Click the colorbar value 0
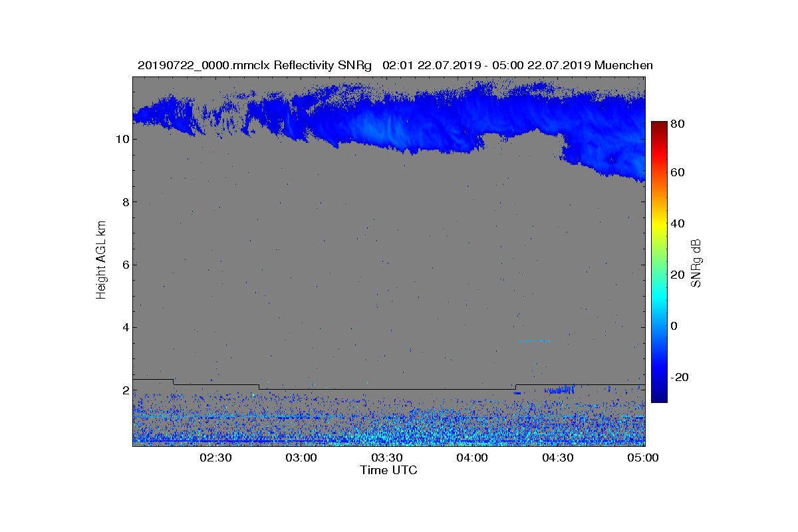This screenshot has height=532, width=798. point(676,326)
